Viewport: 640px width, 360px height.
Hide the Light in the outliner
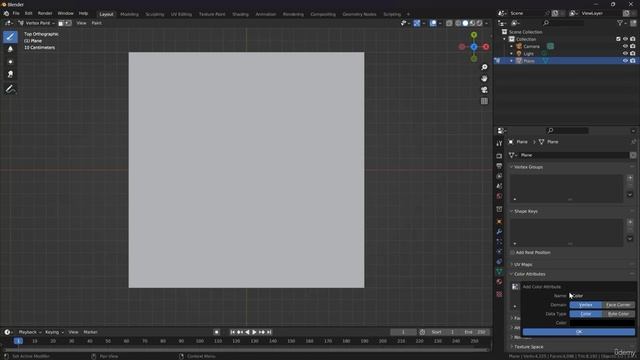[625, 53]
